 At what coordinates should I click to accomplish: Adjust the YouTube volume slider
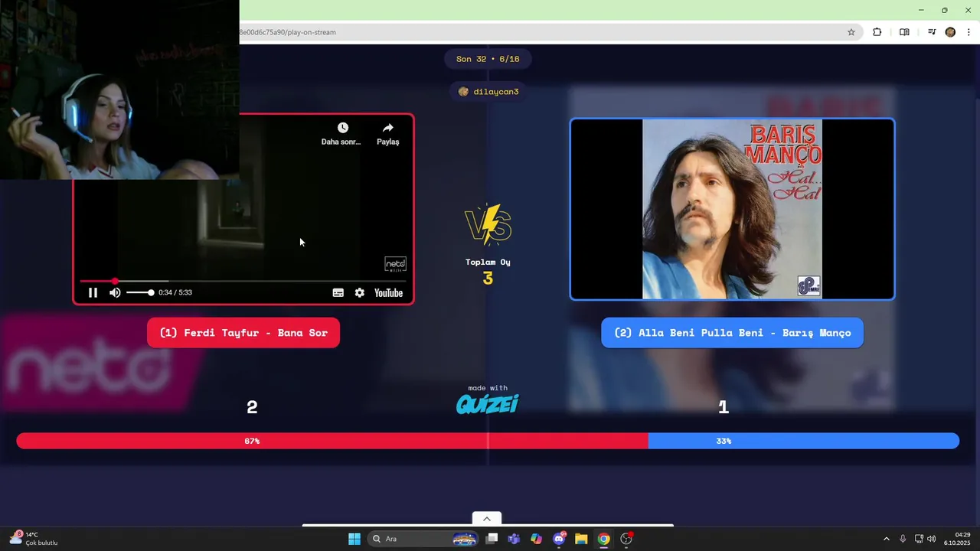click(139, 292)
